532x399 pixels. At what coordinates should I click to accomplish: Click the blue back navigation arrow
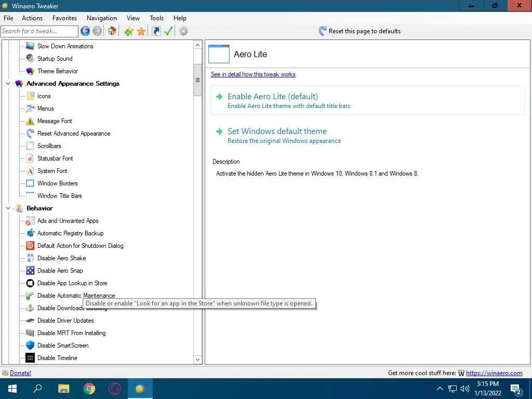pos(85,31)
